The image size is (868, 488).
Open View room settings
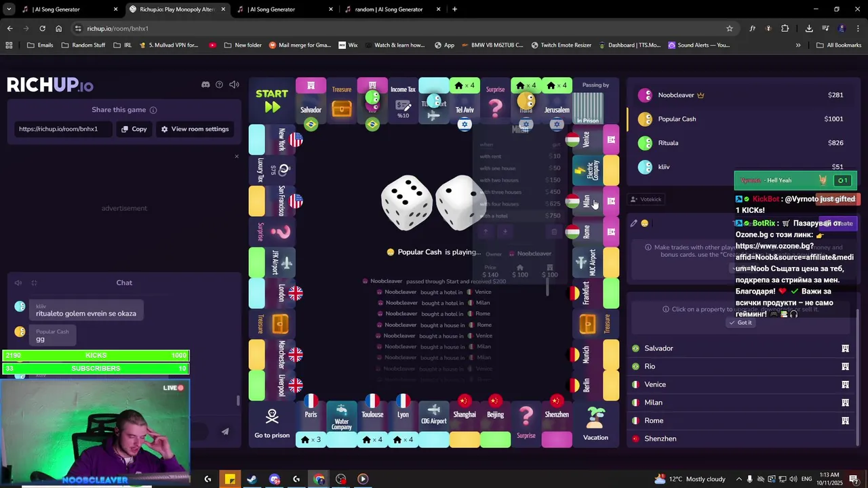click(x=195, y=129)
